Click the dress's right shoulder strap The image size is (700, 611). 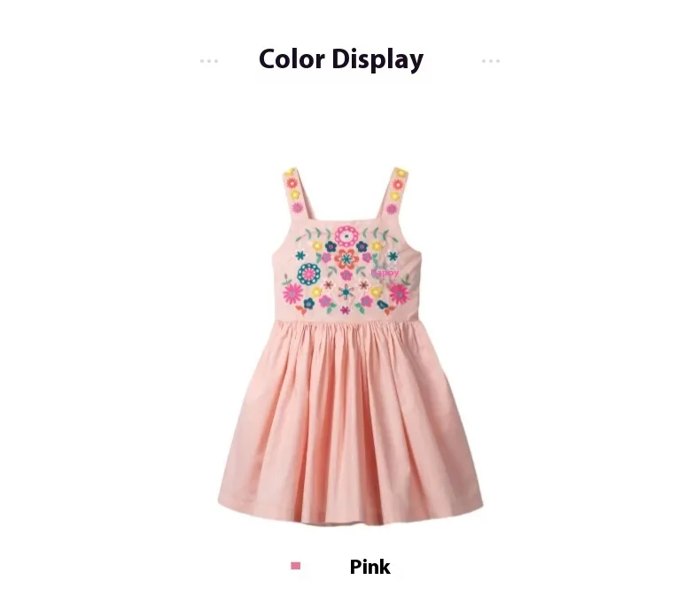click(392, 194)
